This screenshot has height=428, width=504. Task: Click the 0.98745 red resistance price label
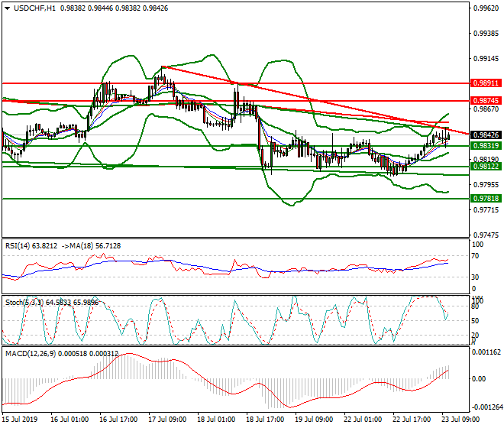[486, 101]
